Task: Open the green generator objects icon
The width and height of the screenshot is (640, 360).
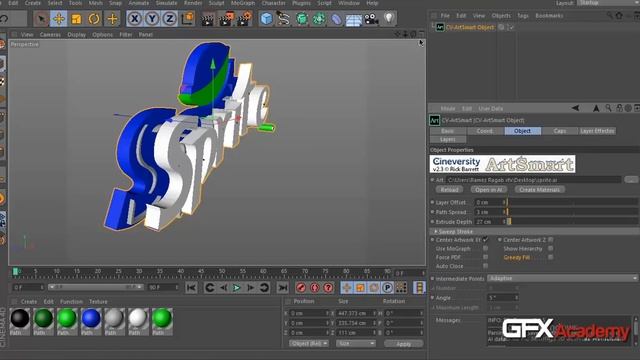Action: click(302, 19)
